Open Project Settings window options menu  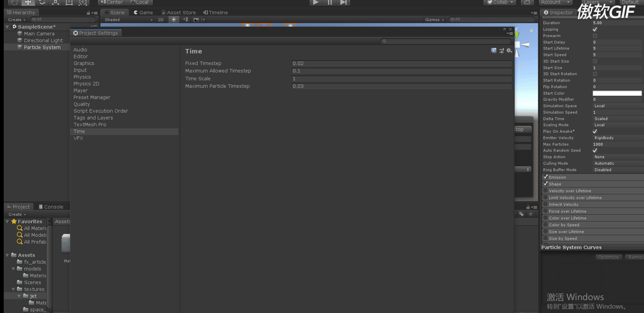510,34
